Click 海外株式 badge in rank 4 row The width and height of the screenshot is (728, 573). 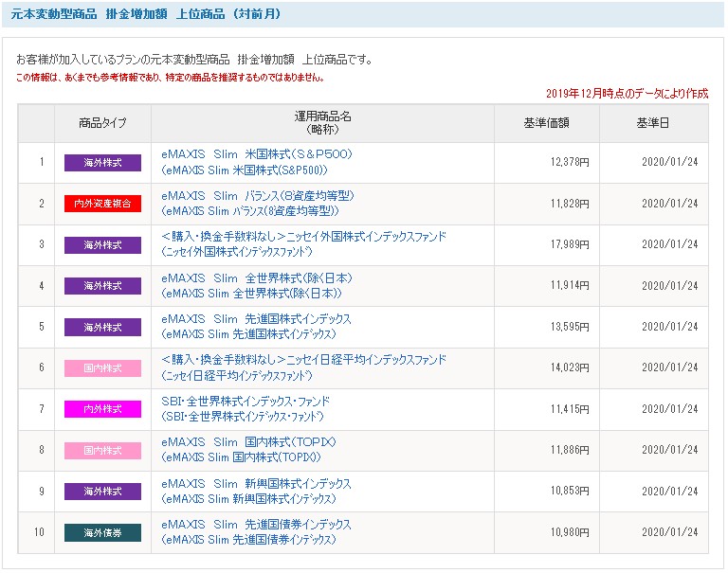102,286
